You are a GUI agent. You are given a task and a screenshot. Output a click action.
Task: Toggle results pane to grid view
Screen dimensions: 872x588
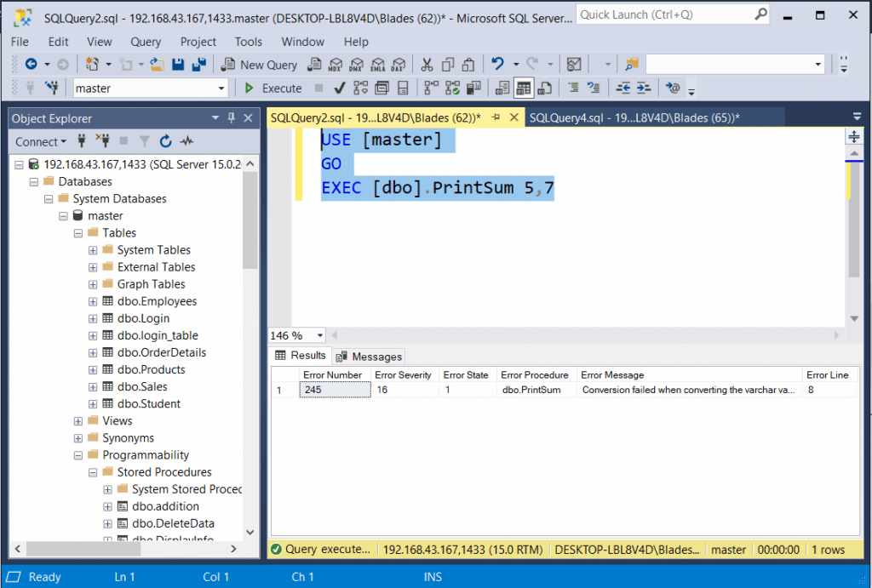click(523, 88)
